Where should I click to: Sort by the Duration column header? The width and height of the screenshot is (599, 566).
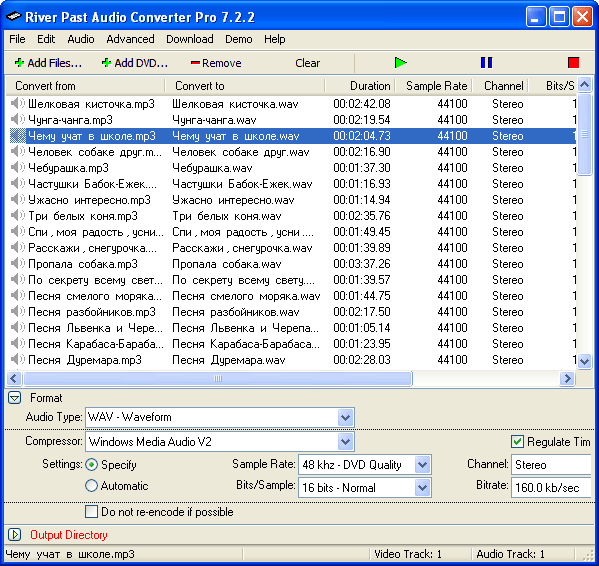pos(360,86)
